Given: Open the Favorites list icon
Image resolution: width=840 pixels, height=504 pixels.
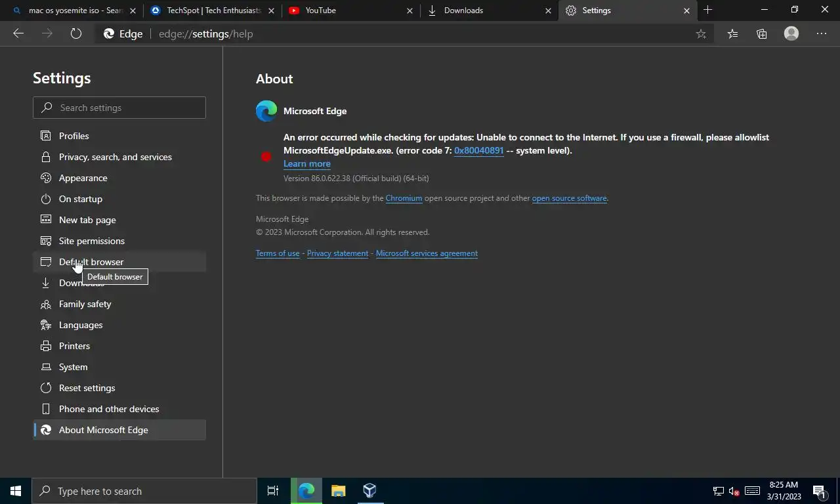Looking at the screenshot, I should 732,33.
